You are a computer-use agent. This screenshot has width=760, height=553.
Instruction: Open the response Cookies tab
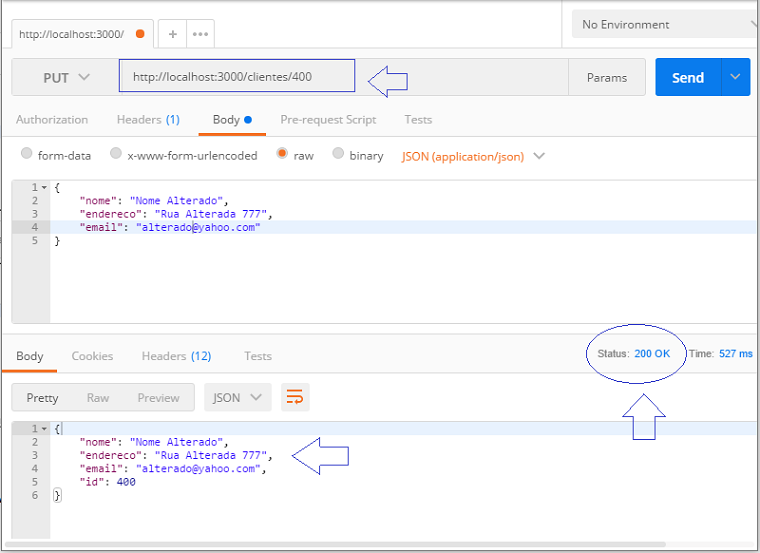[x=92, y=356]
